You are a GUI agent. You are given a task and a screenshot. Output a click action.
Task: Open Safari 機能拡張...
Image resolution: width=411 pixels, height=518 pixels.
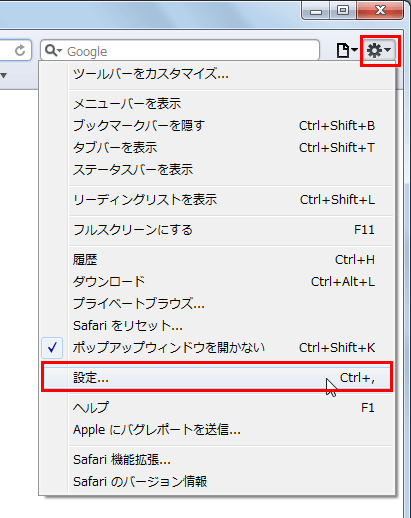click(x=217, y=460)
